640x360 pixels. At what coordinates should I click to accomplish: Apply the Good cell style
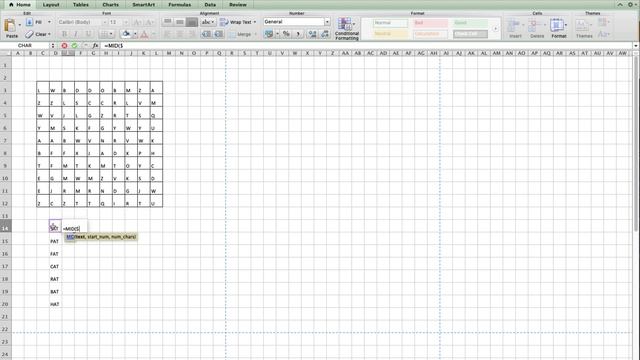[470, 23]
